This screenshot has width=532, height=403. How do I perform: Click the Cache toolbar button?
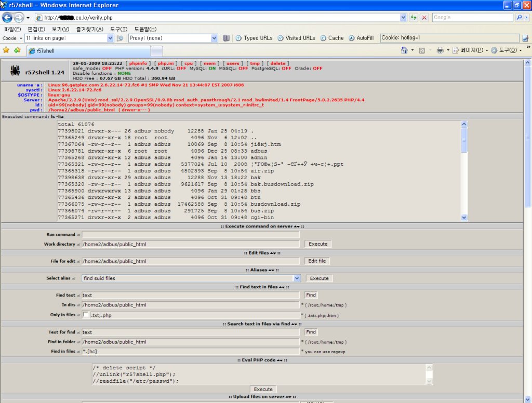click(x=332, y=38)
